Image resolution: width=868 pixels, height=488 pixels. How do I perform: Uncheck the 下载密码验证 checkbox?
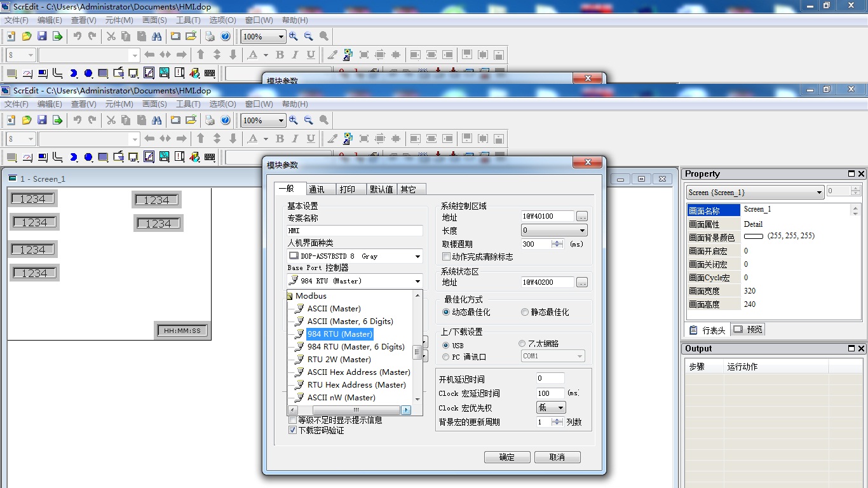point(293,430)
